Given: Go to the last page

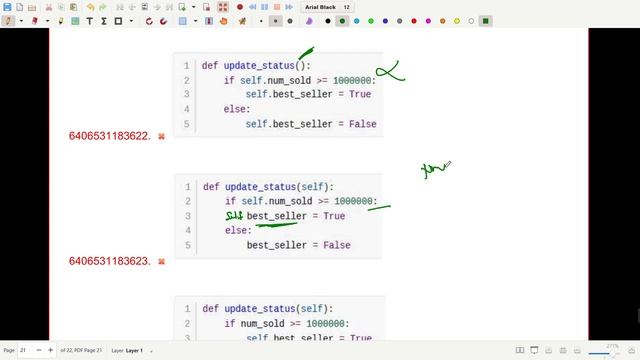Looking at the screenshot, I should [169, 7].
